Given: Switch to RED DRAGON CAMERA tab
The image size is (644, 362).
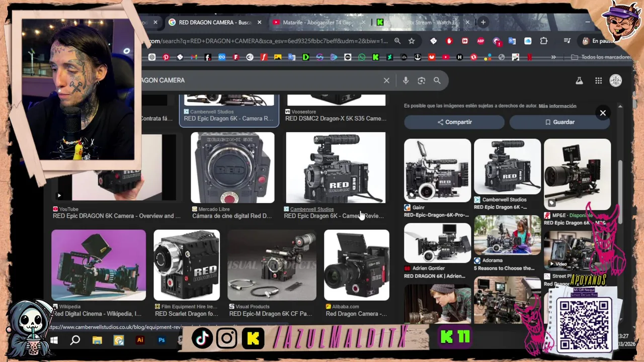Looking at the screenshot, I should tap(214, 23).
